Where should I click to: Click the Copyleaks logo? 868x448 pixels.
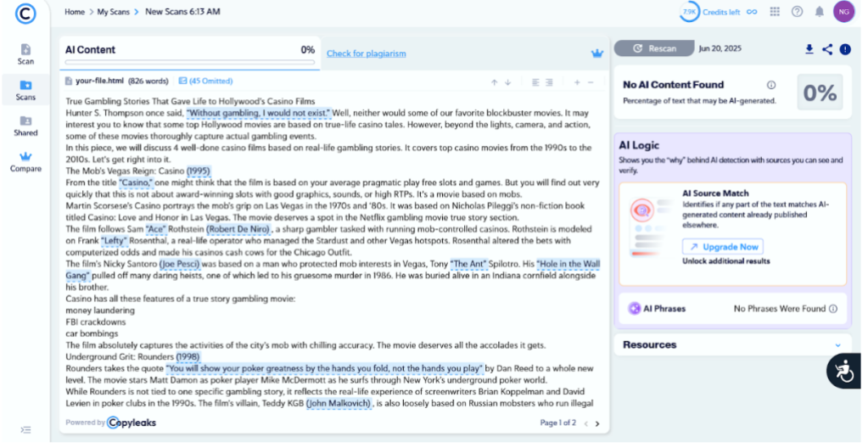[x=25, y=14]
